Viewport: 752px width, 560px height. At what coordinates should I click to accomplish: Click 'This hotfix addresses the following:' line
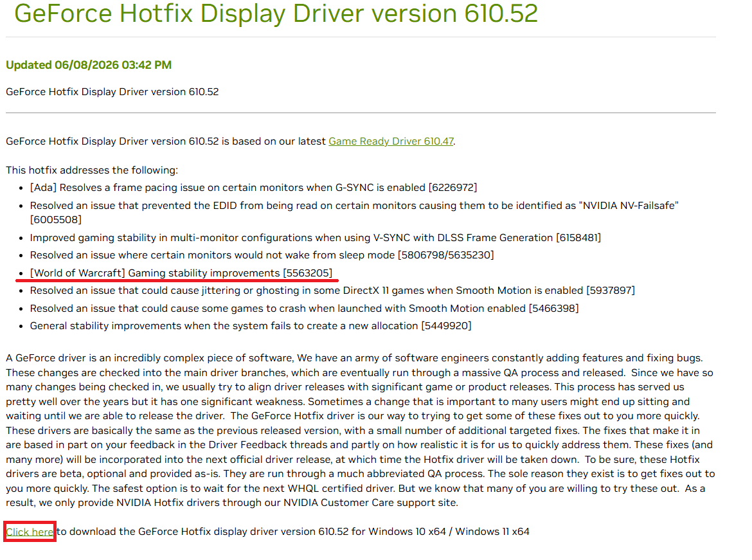point(92,170)
